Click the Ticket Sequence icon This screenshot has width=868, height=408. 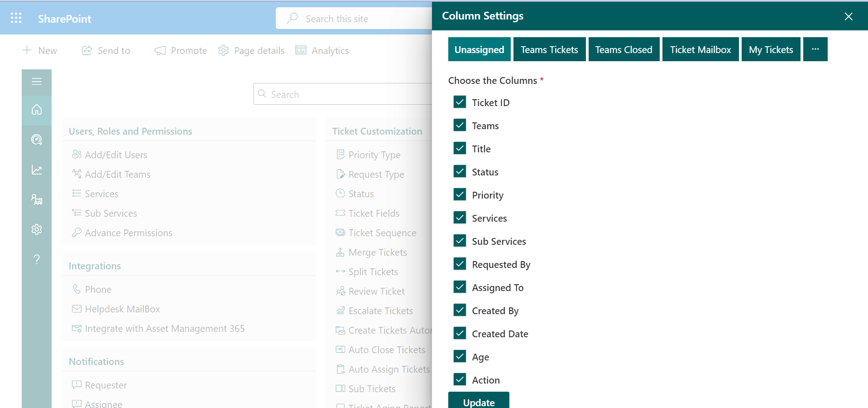(x=340, y=233)
